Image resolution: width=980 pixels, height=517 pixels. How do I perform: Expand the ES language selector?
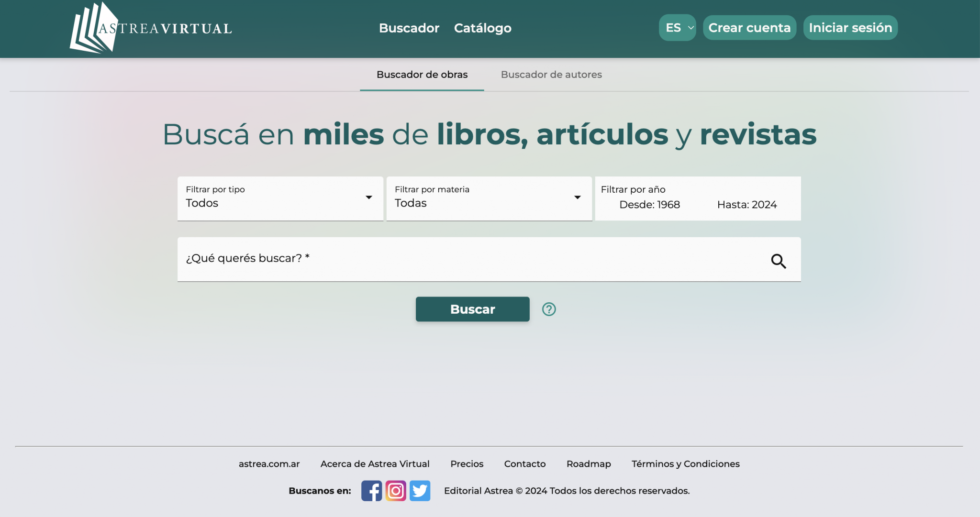[x=678, y=28]
